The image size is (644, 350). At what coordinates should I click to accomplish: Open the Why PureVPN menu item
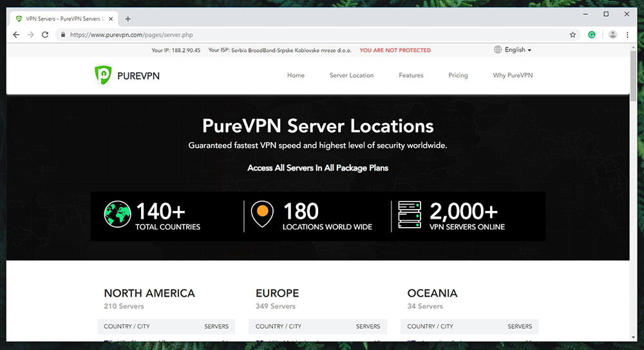click(513, 75)
